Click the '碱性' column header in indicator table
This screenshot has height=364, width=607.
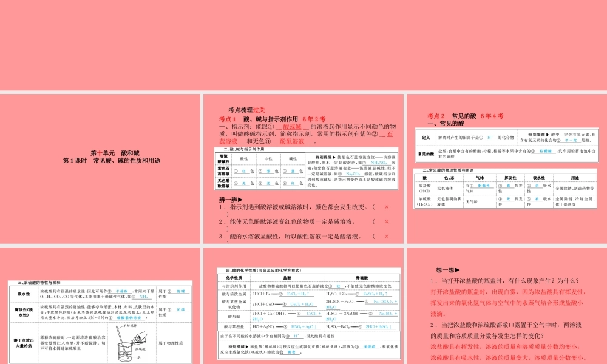293,158
